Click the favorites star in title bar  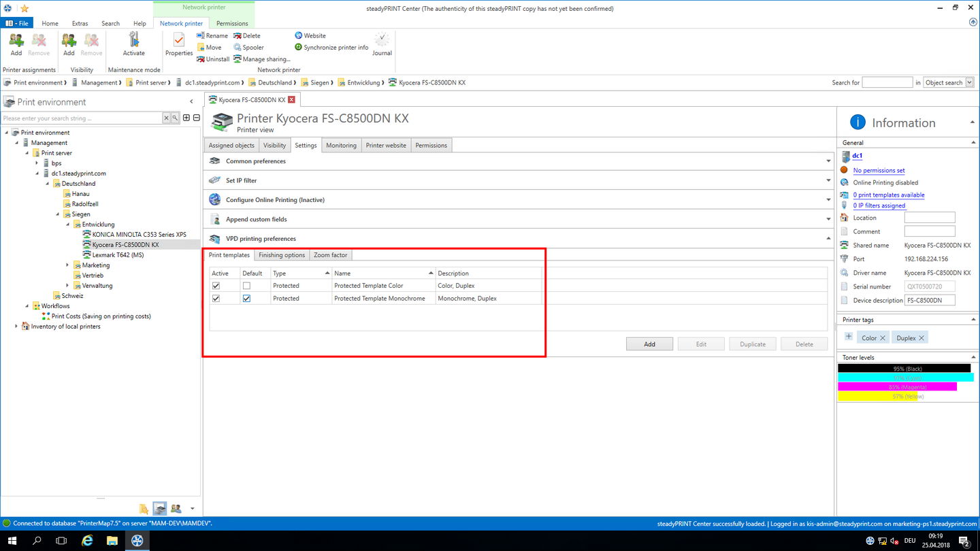click(24, 8)
